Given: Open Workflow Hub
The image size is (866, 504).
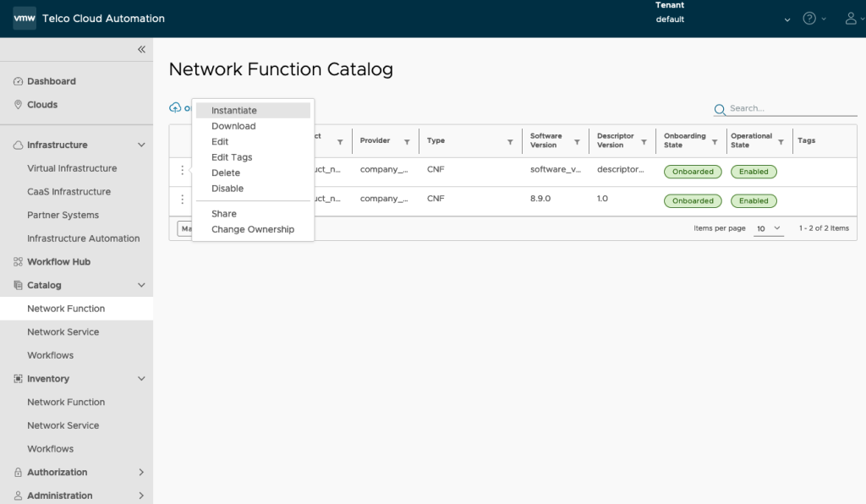Looking at the screenshot, I should pyautogui.click(x=58, y=261).
